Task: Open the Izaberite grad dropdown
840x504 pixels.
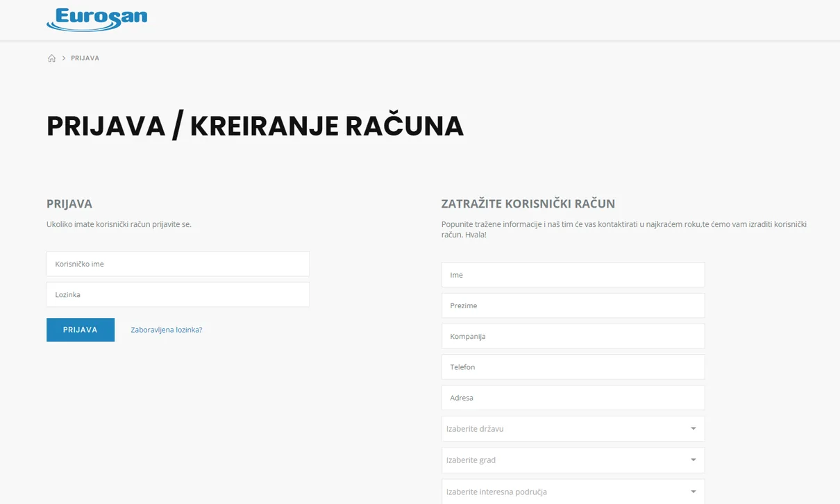Action: pyautogui.click(x=573, y=460)
